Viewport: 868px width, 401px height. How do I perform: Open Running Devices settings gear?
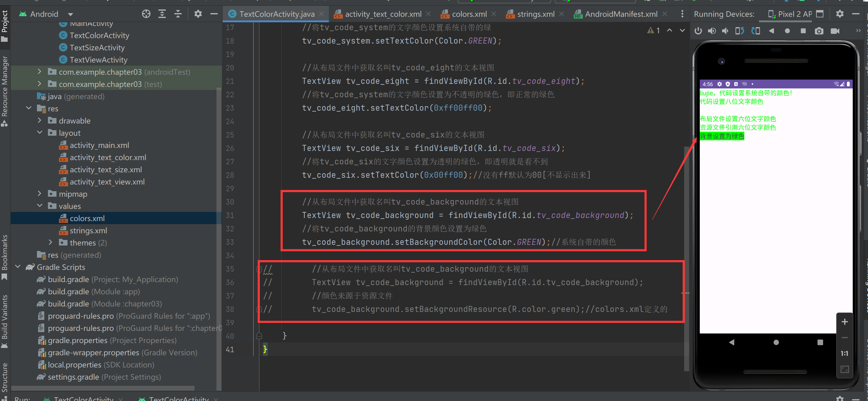point(840,14)
